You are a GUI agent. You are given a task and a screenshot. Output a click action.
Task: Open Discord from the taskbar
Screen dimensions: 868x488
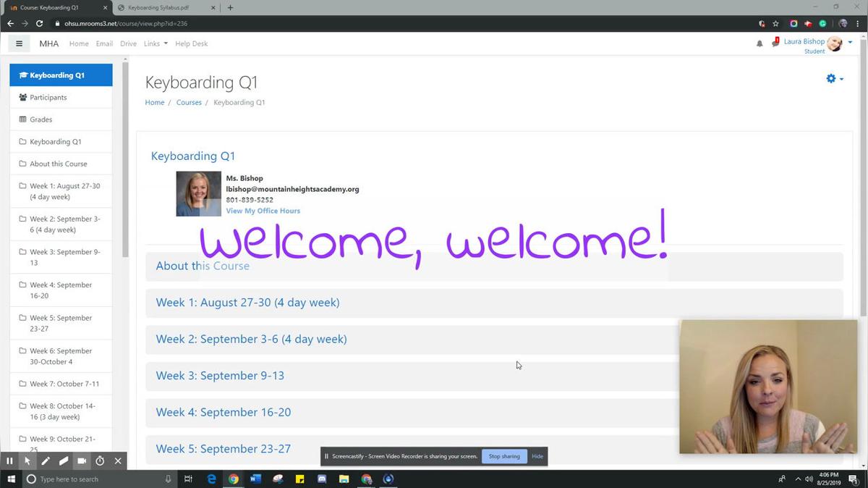click(322, 479)
